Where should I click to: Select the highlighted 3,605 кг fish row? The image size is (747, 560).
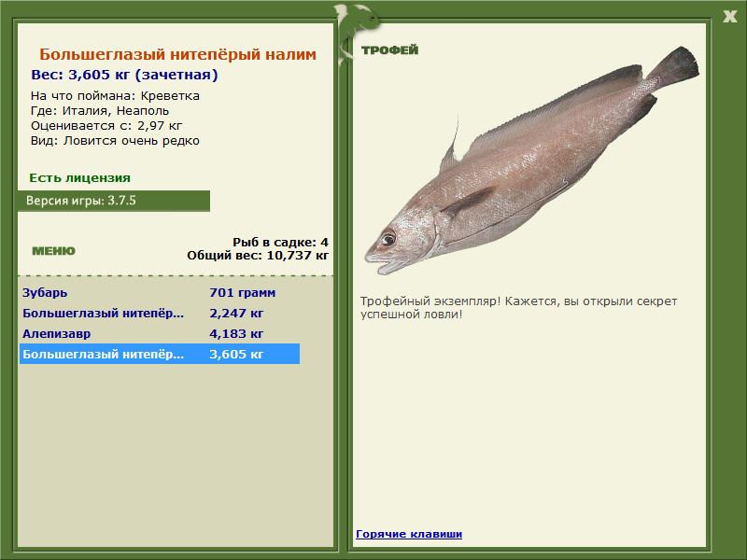tap(160, 354)
